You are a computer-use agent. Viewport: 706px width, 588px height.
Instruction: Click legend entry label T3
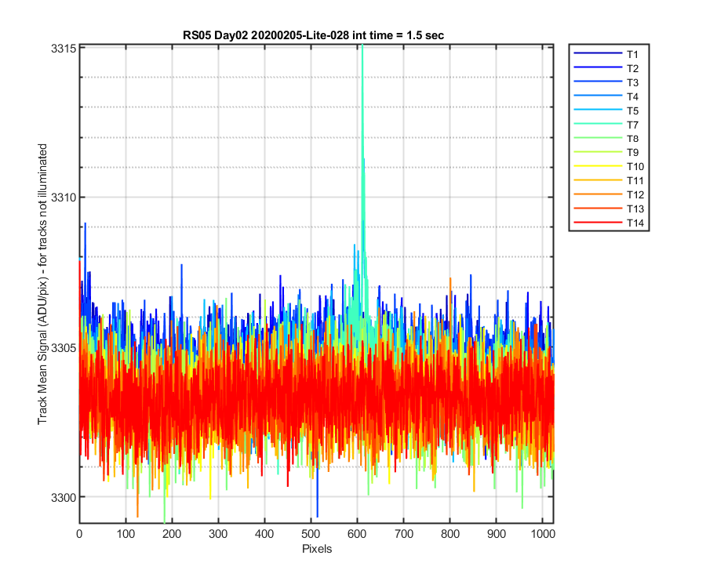(632, 82)
